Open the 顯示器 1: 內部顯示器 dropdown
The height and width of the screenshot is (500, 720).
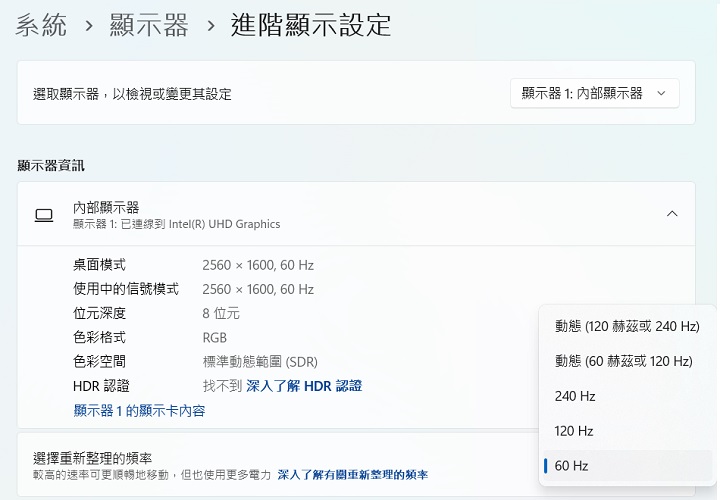click(595, 93)
